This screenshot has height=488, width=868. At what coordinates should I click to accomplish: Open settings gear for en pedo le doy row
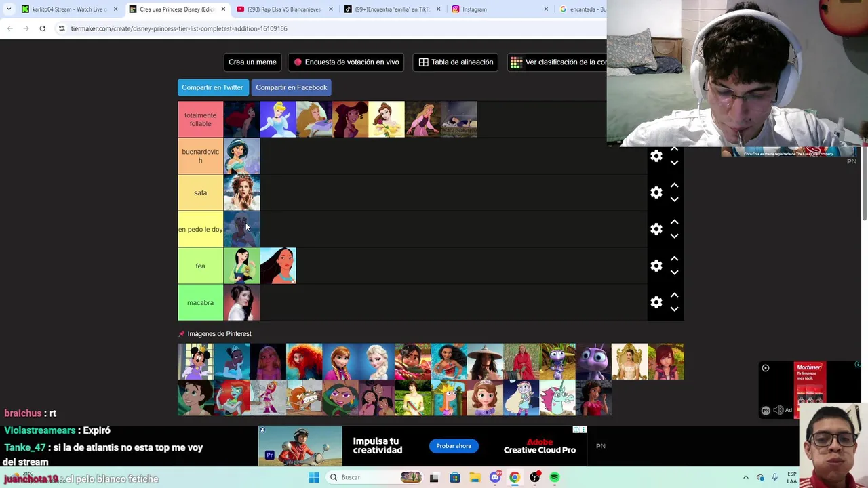click(656, 229)
